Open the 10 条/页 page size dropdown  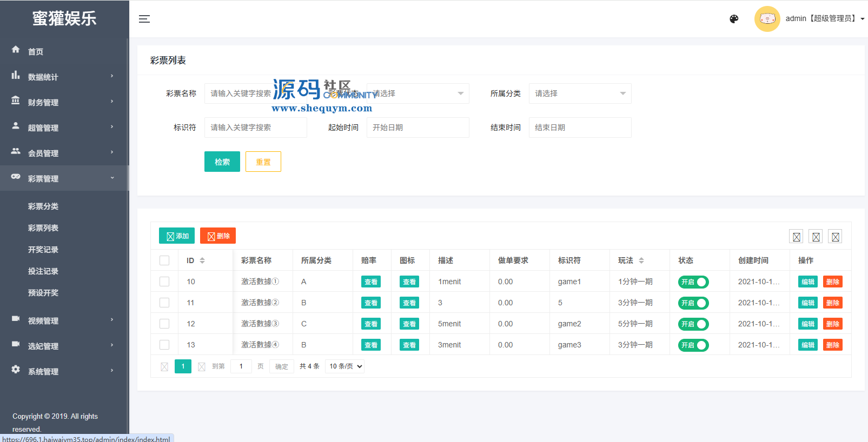(345, 366)
